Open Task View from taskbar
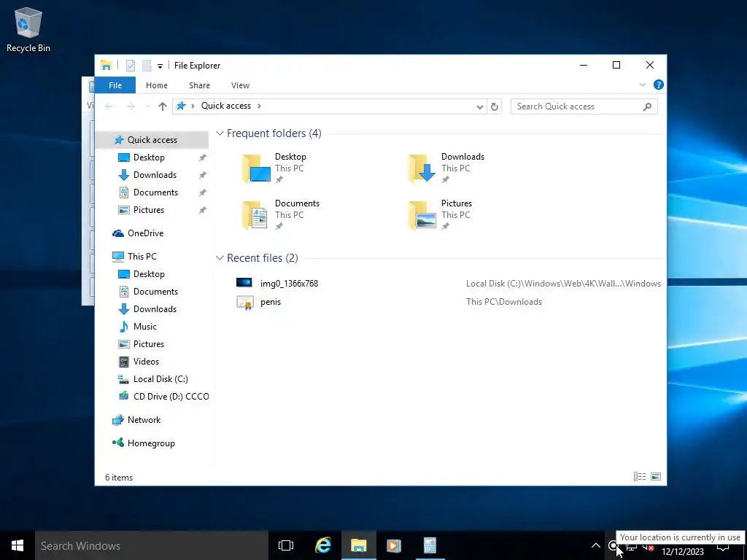This screenshot has height=560, width=747. pos(286,545)
